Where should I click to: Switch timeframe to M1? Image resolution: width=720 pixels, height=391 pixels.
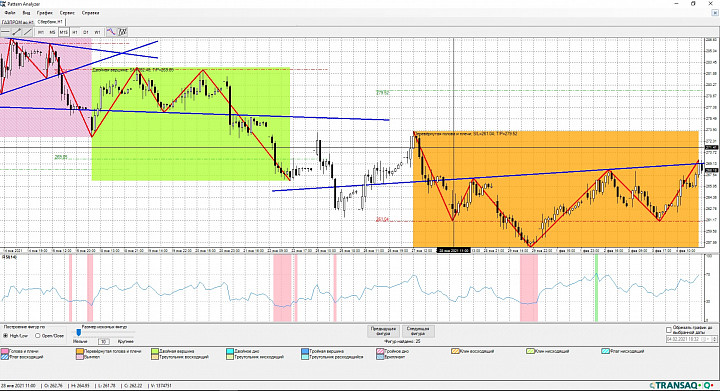point(41,32)
